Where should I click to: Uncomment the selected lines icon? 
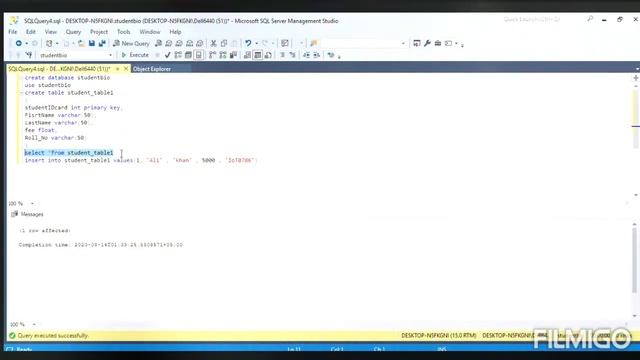pyautogui.click(x=292, y=55)
